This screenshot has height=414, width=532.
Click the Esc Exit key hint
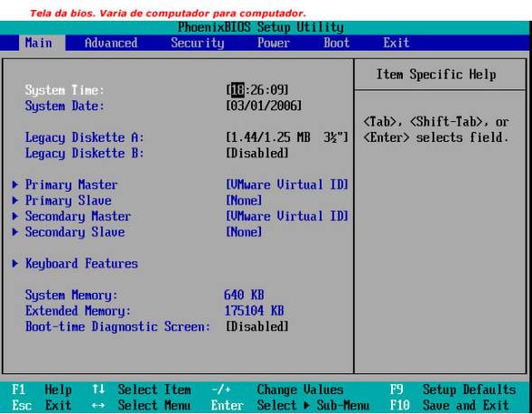tap(42, 405)
